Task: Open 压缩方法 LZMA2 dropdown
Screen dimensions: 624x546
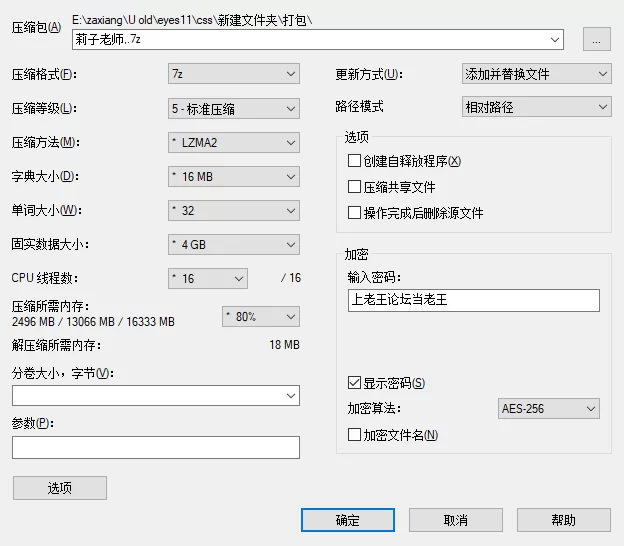Action: coord(234,142)
